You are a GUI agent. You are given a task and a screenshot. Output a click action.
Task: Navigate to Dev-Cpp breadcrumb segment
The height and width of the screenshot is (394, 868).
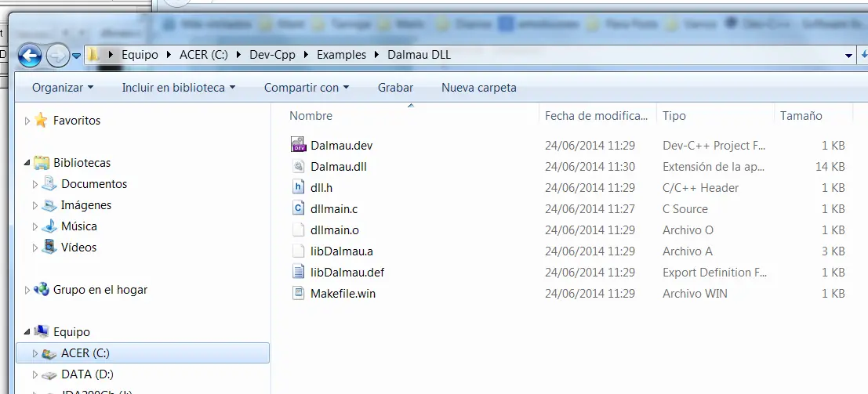tap(272, 55)
